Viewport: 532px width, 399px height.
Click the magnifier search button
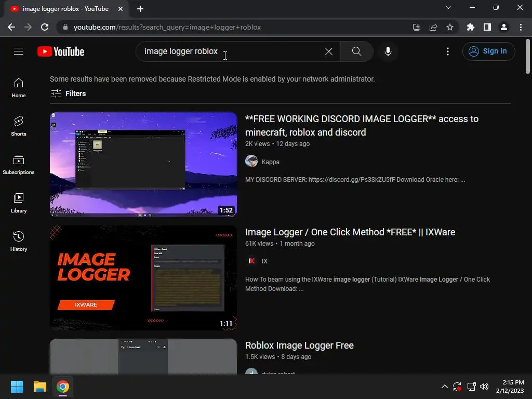click(356, 51)
